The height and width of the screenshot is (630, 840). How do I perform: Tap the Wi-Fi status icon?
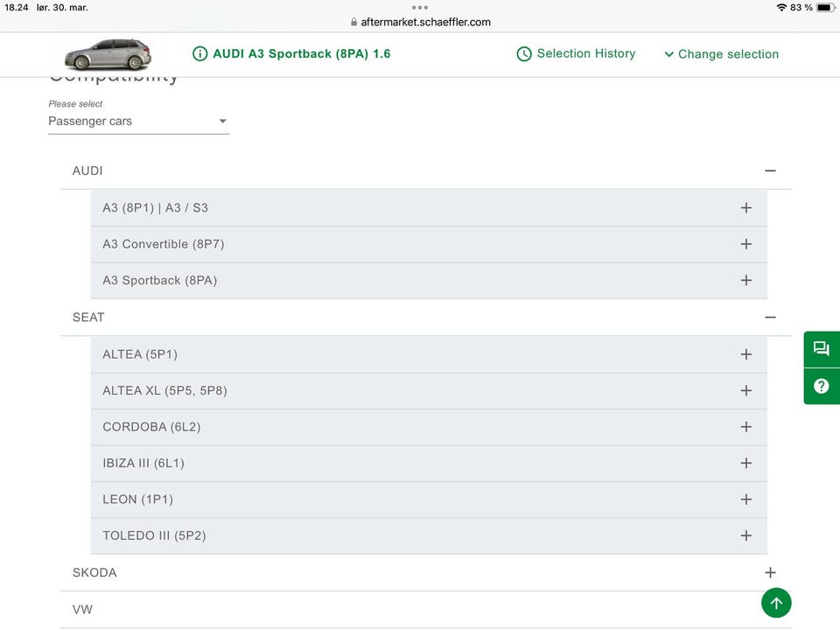pos(781,8)
